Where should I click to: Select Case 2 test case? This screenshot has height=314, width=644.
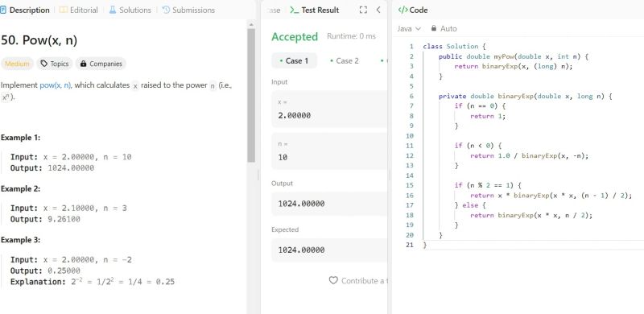coord(345,61)
